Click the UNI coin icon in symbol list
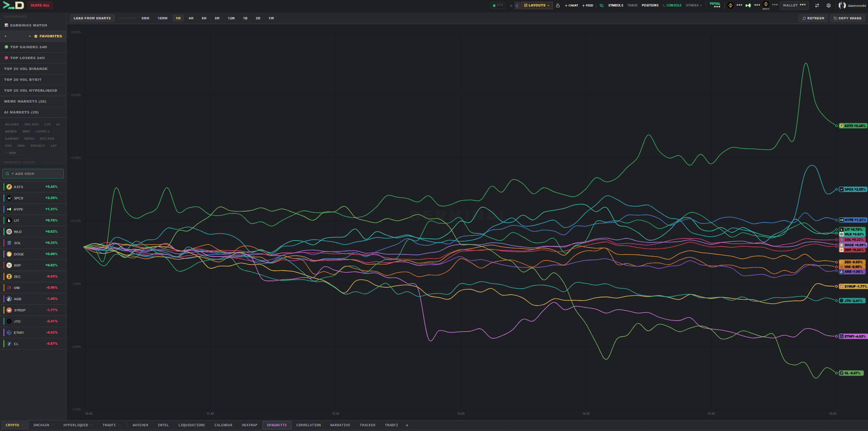868x431 pixels. [9, 288]
